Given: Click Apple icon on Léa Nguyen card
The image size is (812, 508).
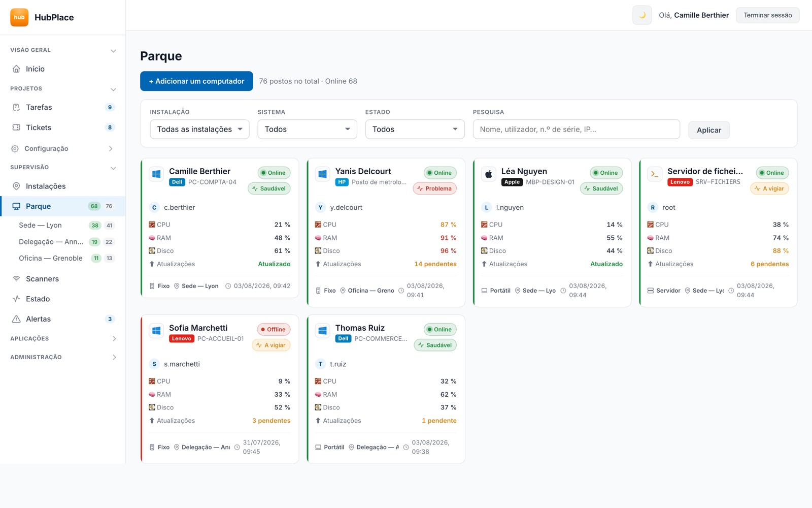Looking at the screenshot, I should coord(488,174).
